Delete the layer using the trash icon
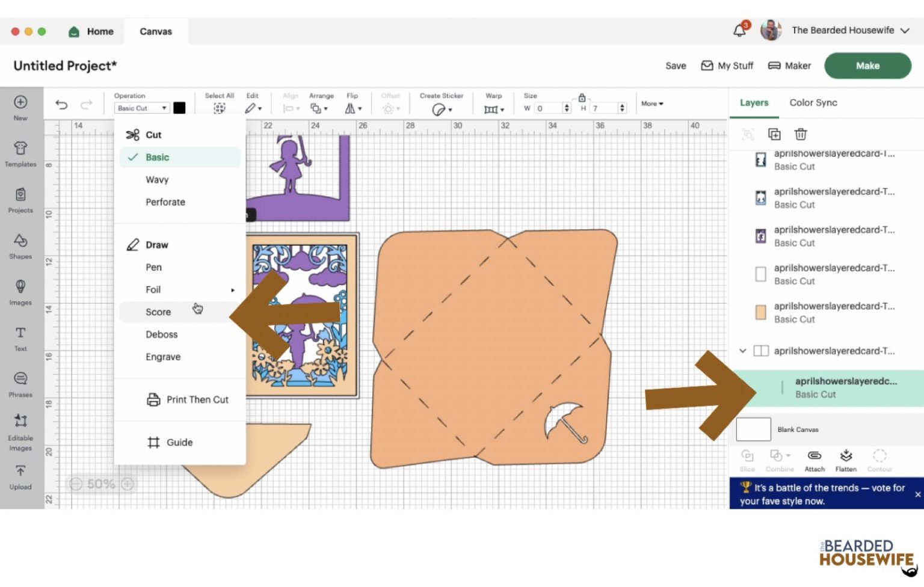The width and height of the screenshot is (924, 587). pyautogui.click(x=800, y=134)
